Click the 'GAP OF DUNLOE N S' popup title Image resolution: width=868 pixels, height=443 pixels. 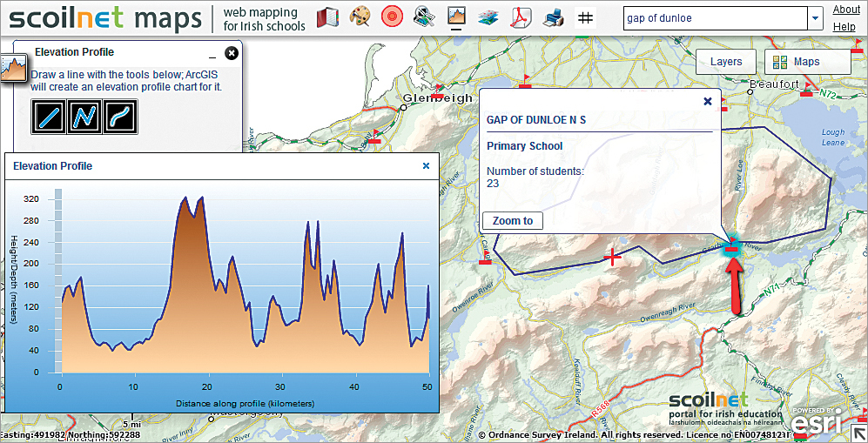535,119
